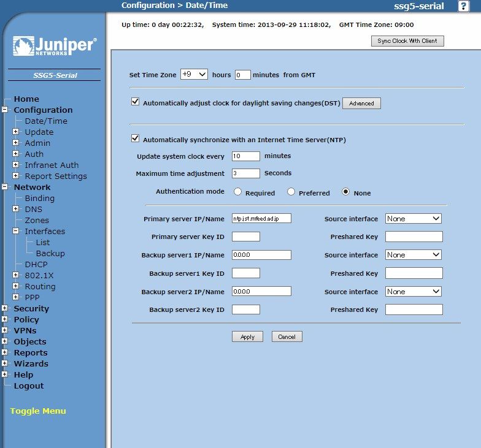Open the time zone hours dropdown
The width and height of the screenshot is (481, 448).
tap(194, 74)
